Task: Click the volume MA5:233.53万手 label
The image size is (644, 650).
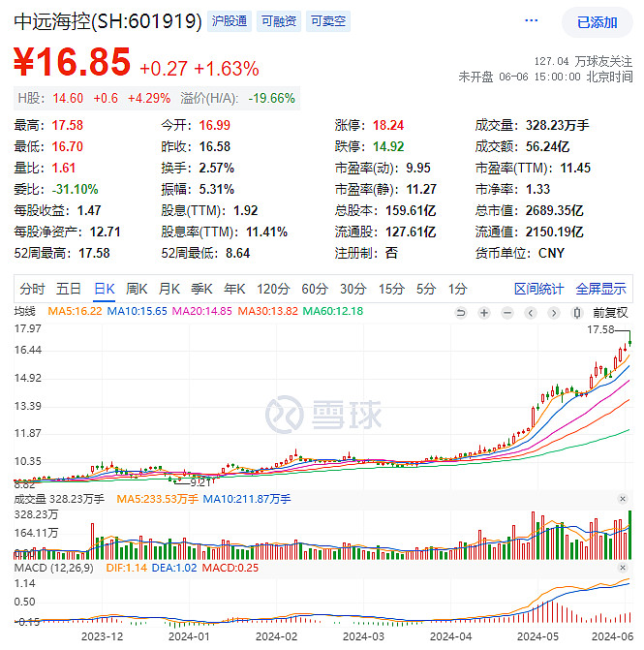Action: 157,499
